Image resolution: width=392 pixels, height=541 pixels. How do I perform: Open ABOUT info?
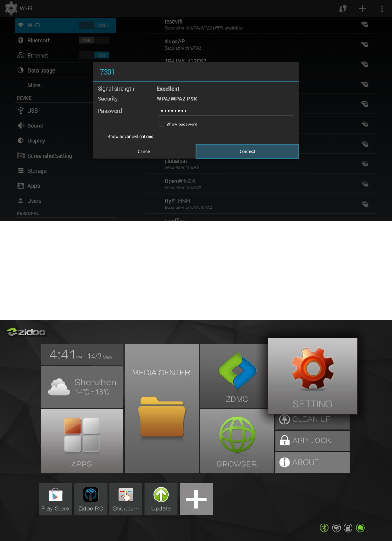(x=312, y=462)
